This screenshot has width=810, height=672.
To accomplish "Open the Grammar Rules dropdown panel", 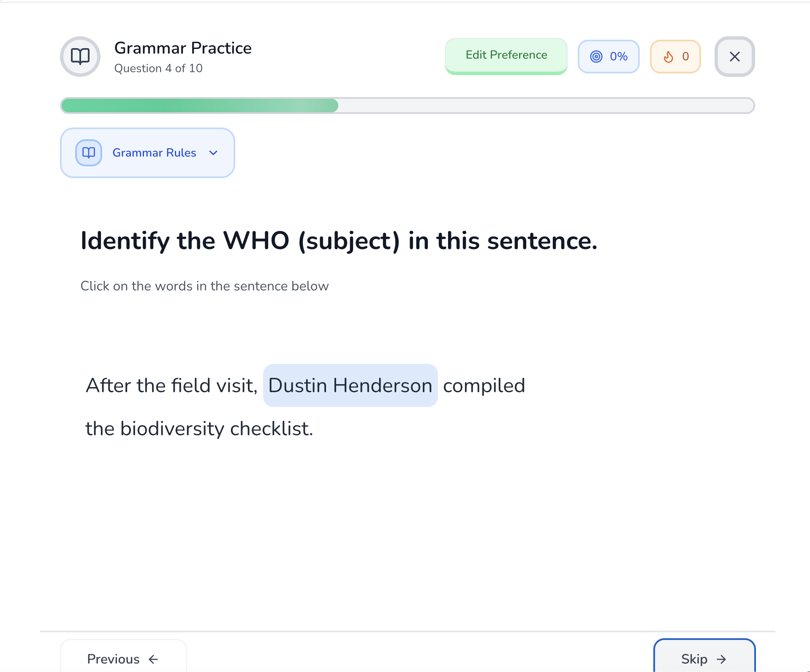I will (x=147, y=153).
